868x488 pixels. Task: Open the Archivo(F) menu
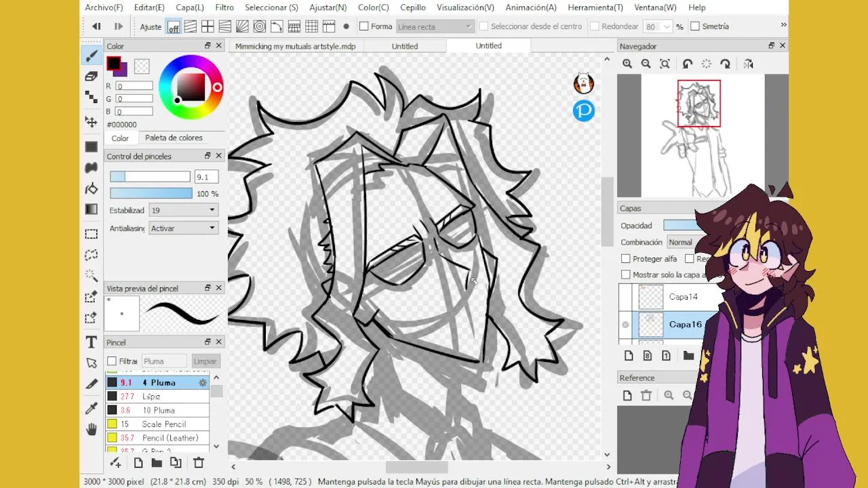click(x=104, y=7)
